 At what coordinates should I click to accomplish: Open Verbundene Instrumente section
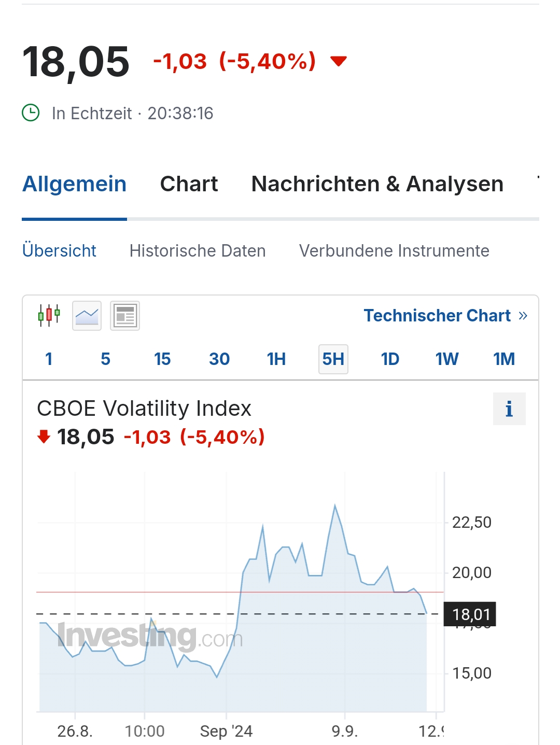point(394,251)
